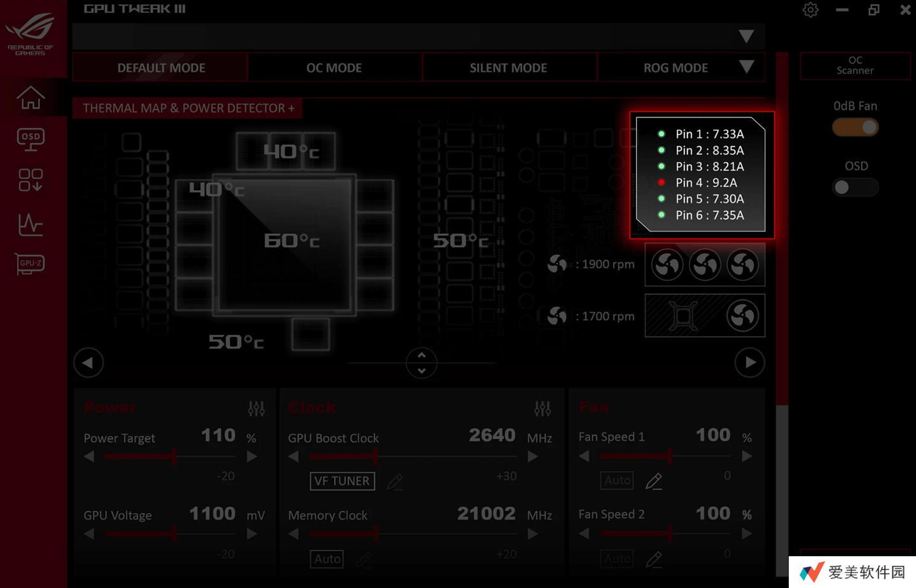Switch to DEFAULT MODE tab

[x=160, y=67]
